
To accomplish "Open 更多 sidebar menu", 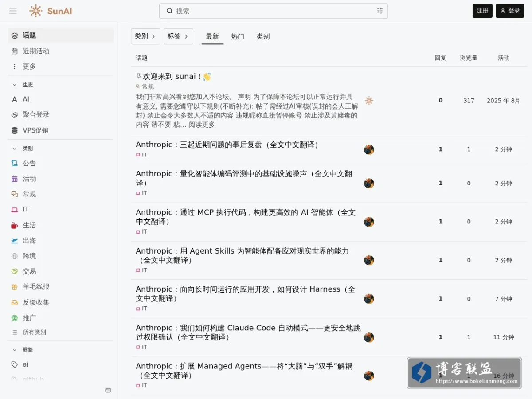I will coord(61,66).
